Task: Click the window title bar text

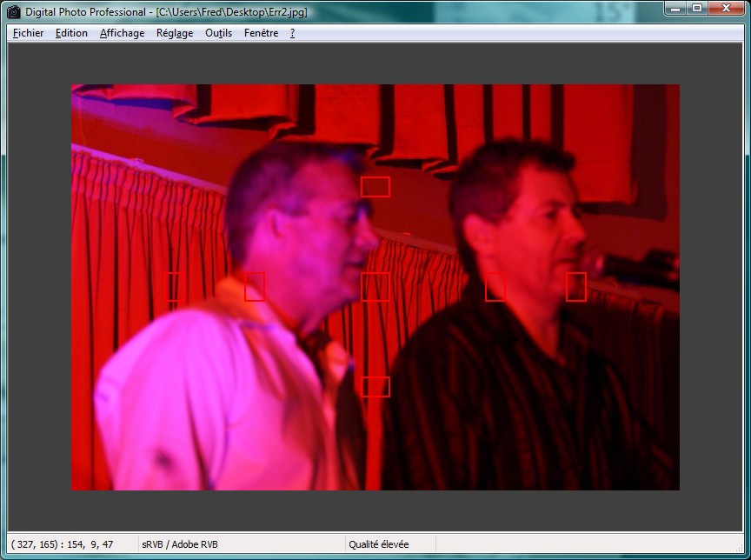Action: pos(166,12)
